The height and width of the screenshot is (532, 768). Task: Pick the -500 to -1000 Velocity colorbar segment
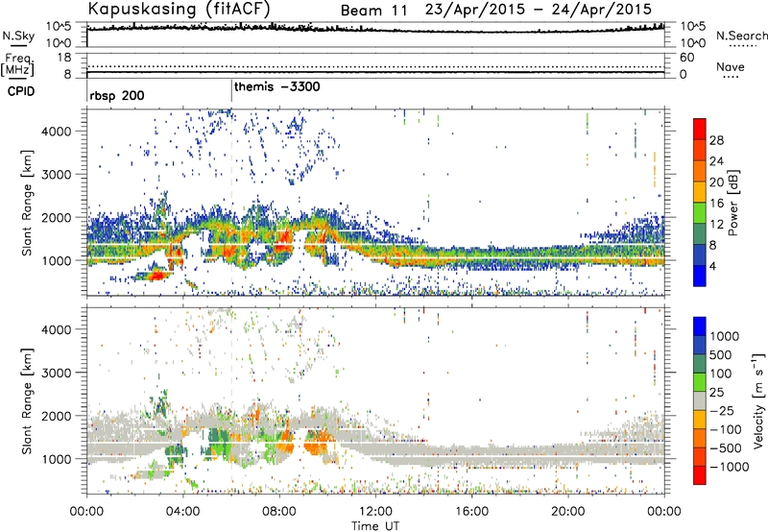pos(700,457)
